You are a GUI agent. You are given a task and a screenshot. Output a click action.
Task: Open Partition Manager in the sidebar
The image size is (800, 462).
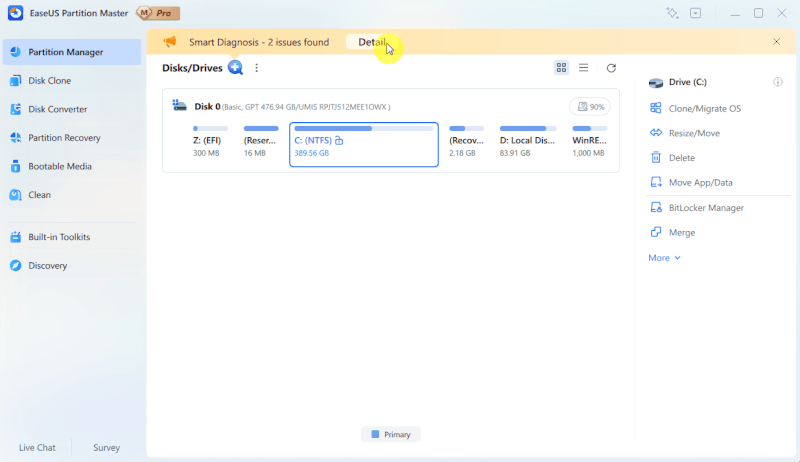[x=72, y=52]
